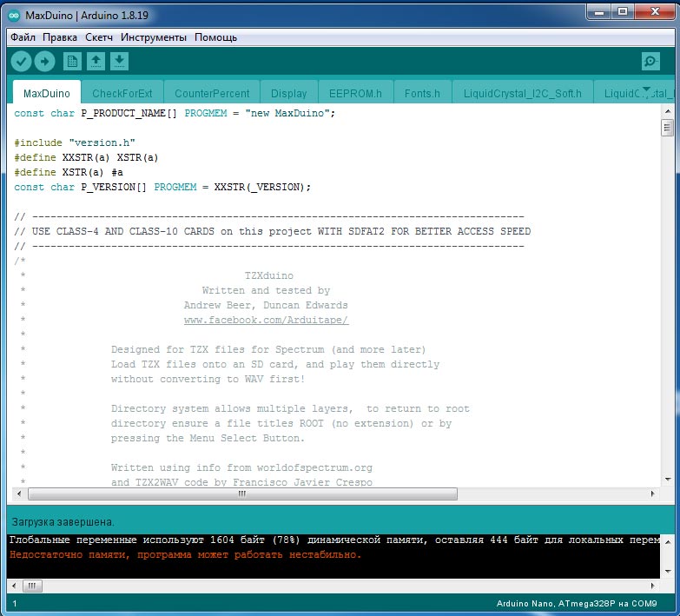Viewport: 680px width, 616px height.
Task: Open the Файл menu
Action: pos(23,37)
